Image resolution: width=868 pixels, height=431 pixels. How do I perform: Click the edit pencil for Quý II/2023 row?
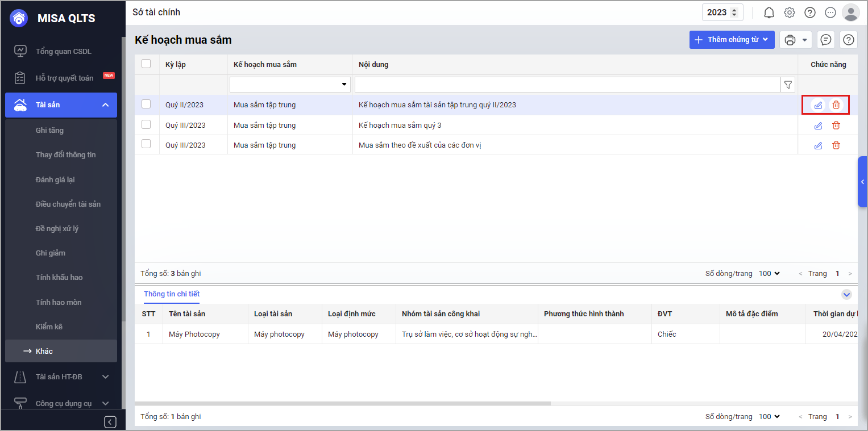818,105
